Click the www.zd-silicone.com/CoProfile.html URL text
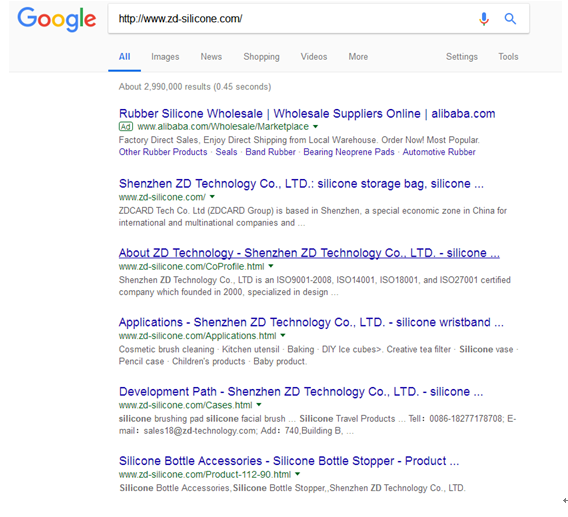 click(191, 266)
